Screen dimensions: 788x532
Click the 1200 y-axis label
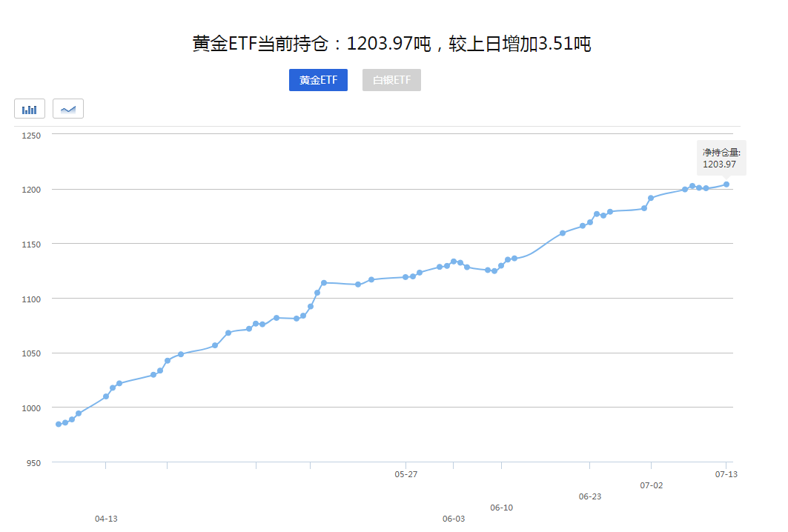tap(31, 190)
